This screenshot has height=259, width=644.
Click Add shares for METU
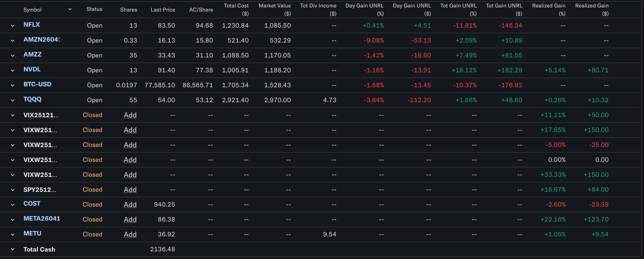[x=130, y=234]
